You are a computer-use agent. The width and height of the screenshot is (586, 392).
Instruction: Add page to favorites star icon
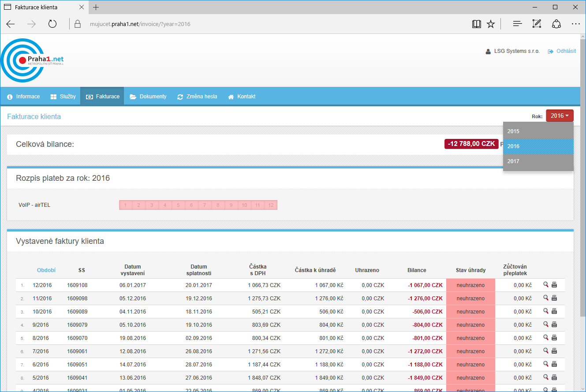491,24
